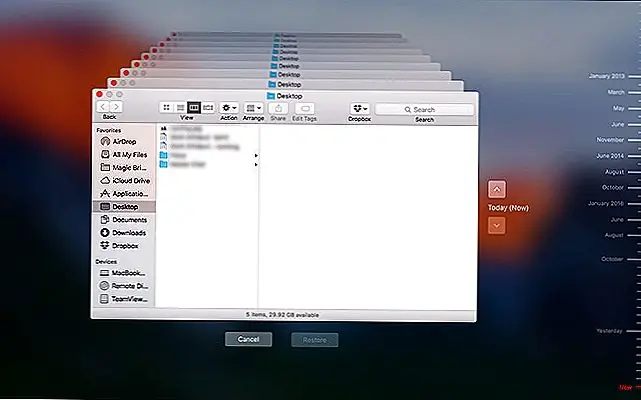Go back with the Finder back arrow
The width and height of the screenshot is (641, 400).
click(x=103, y=107)
